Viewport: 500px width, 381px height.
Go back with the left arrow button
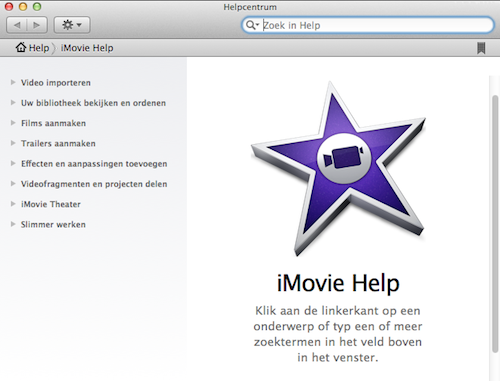coord(17,25)
